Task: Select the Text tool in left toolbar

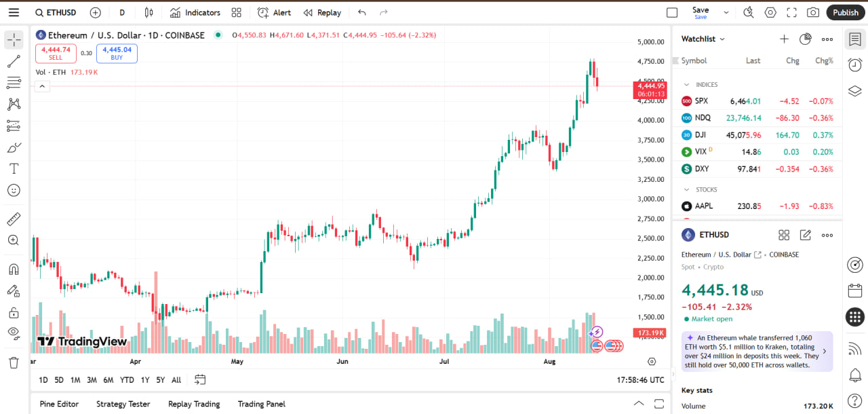Action: [x=14, y=168]
